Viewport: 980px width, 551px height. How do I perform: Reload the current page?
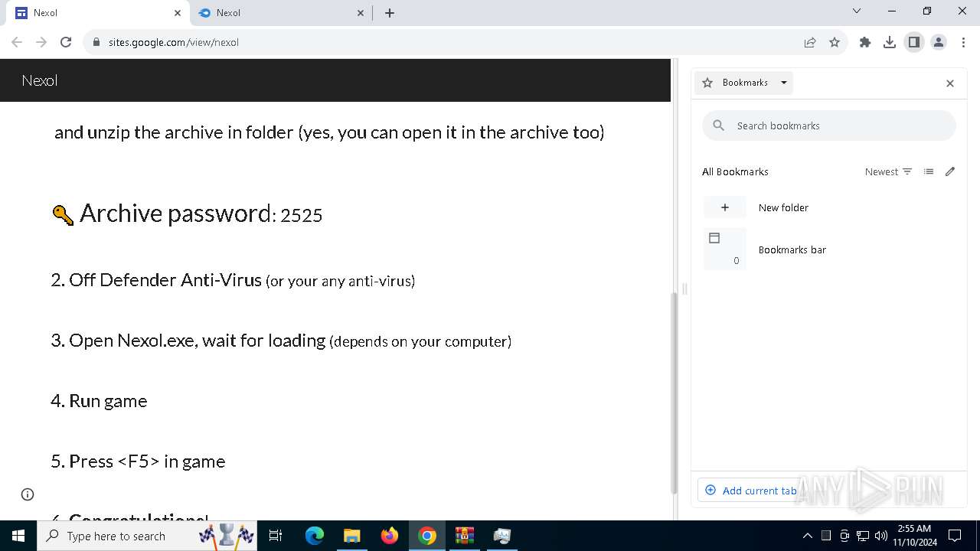point(66,42)
